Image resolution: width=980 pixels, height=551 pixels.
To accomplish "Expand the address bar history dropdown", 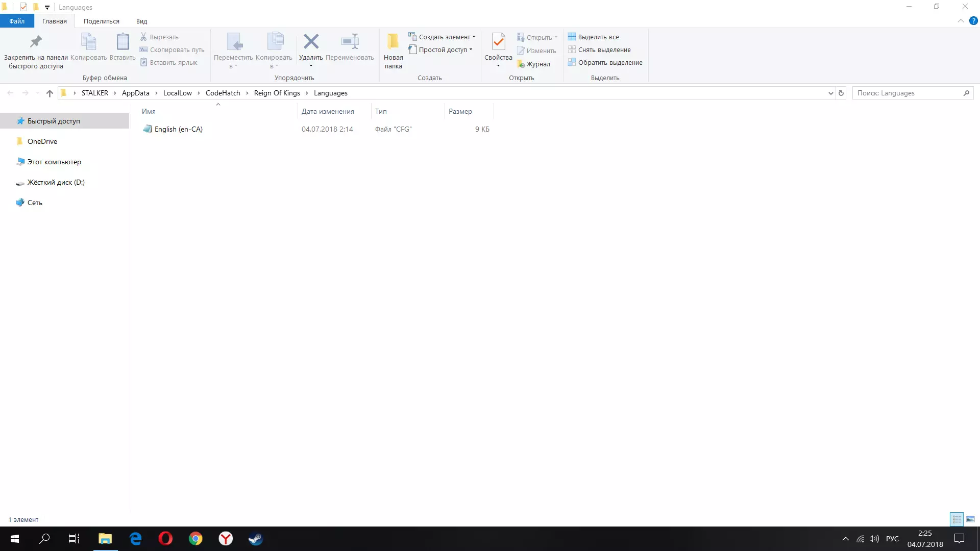I will pos(830,93).
